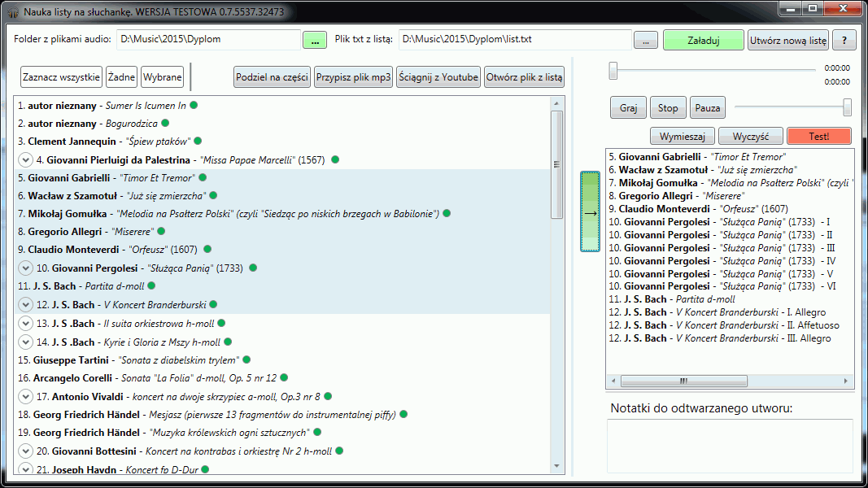The height and width of the screenshot is (488, 868).
Task: Click Ściągnij z Youtube button
Action: tap(438, 77)
